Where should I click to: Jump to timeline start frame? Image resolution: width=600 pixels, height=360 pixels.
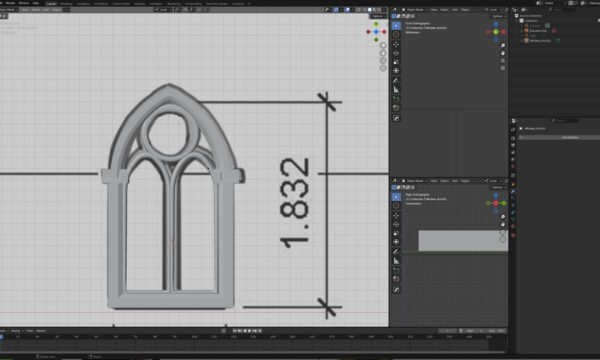[235, 331]
